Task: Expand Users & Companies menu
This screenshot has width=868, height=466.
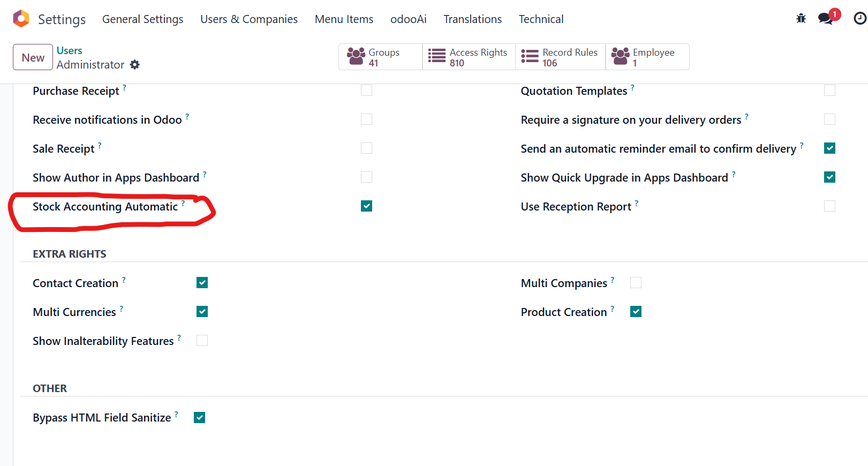Action: [249, 19]
